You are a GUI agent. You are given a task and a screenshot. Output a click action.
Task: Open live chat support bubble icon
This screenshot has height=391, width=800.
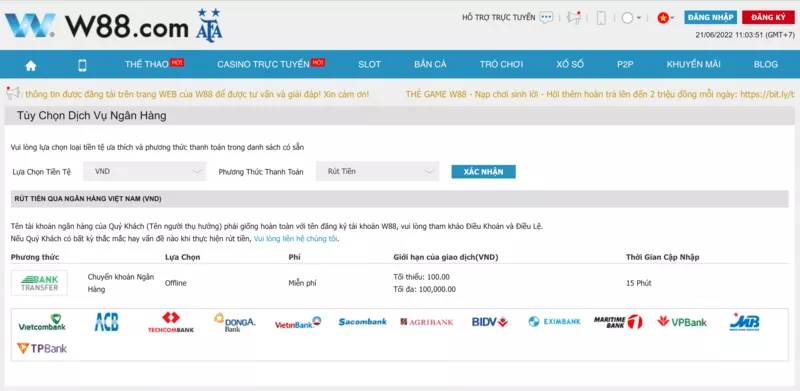coord(546,17)
